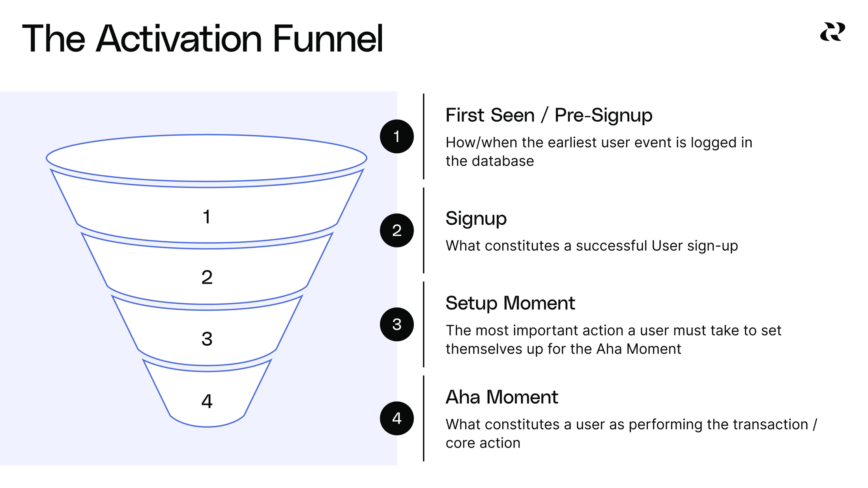Viewport: 868px width, 488px height.
Task: Click the empty top ellipse of the funnel
Action: coord(207,158)
